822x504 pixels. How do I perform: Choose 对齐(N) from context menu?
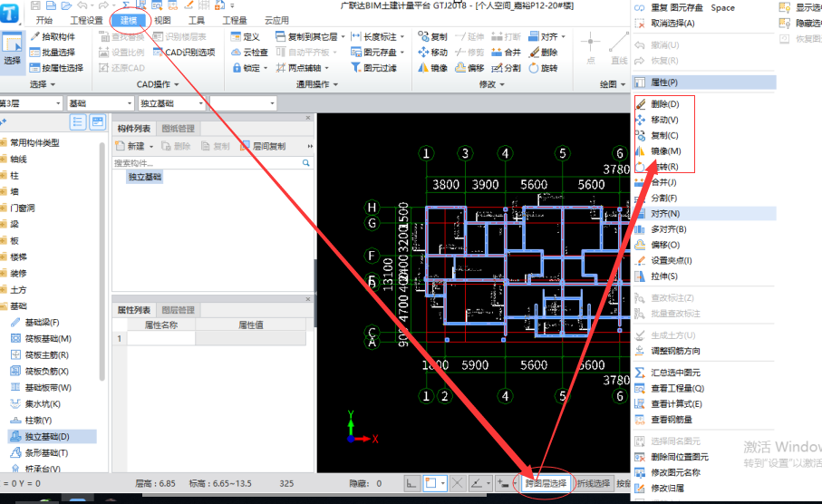704,213
